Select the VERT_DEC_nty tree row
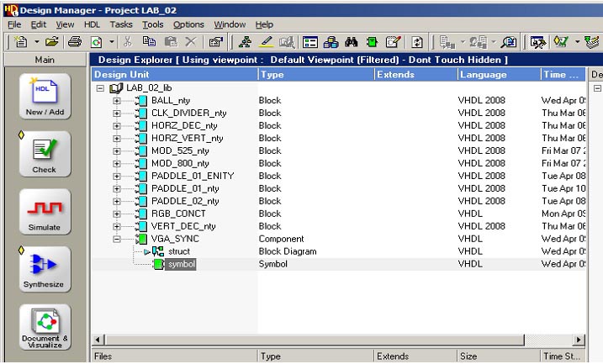 [183, 226]
